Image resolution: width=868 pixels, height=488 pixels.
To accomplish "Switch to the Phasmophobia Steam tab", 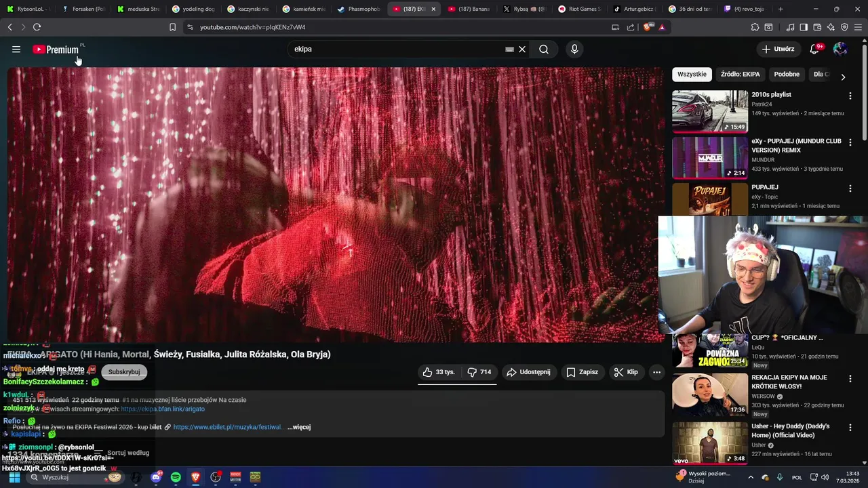I will [359, 9].
